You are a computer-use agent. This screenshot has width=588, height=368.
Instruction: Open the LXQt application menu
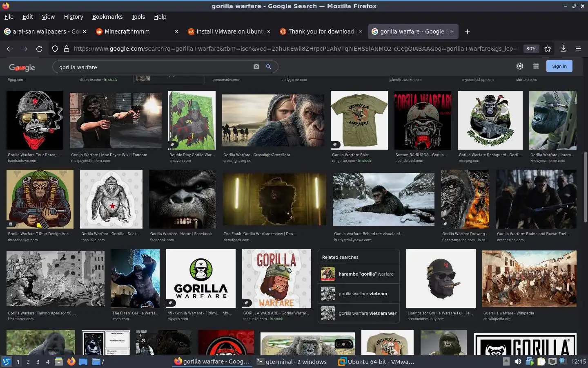pyautogui.click(x=7, y=361)
